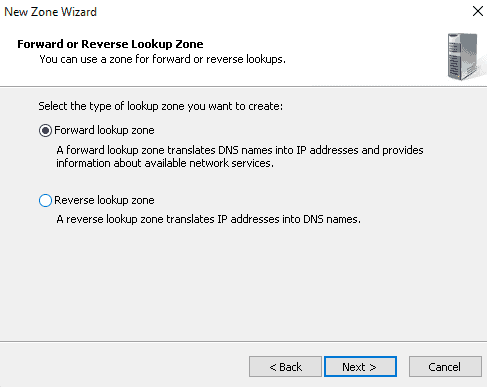Click the forward lookup zone description's first line
The width and height of the screenshot is (487, 387).
click(x=240, y=150)
